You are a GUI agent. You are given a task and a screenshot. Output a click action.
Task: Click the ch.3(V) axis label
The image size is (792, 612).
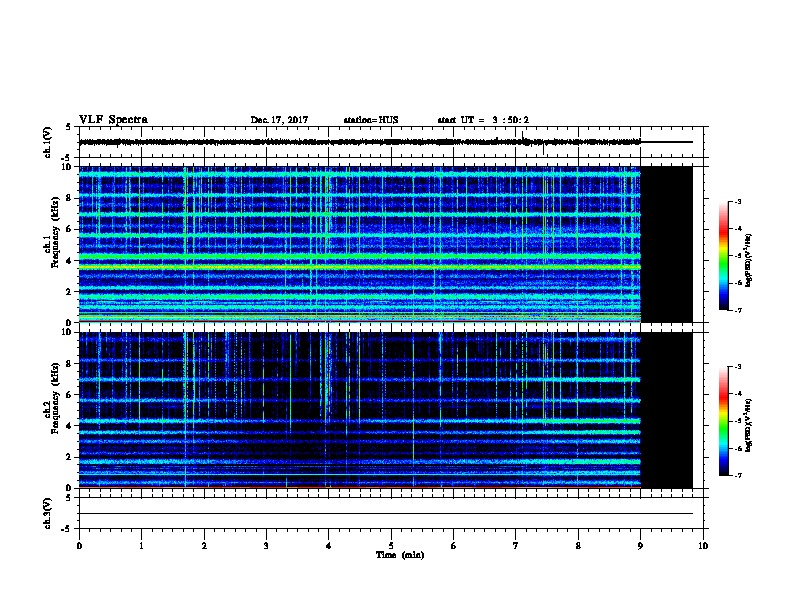[x=47, y=513]
